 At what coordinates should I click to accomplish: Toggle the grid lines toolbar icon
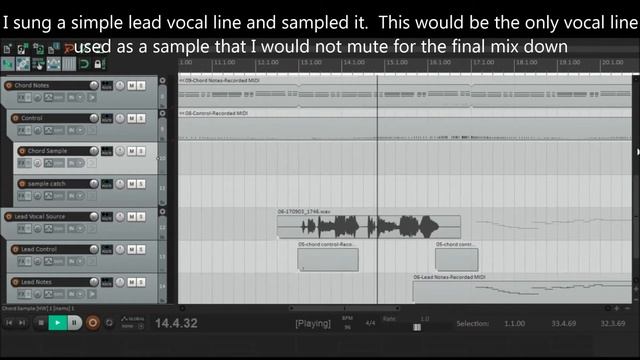pos(69,64)
